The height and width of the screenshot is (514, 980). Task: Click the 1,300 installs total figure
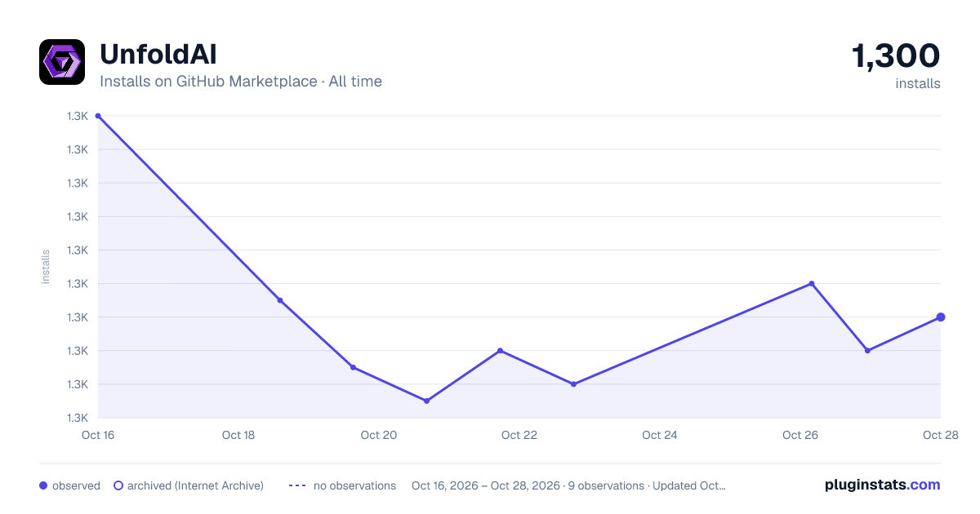click(896, 56)
